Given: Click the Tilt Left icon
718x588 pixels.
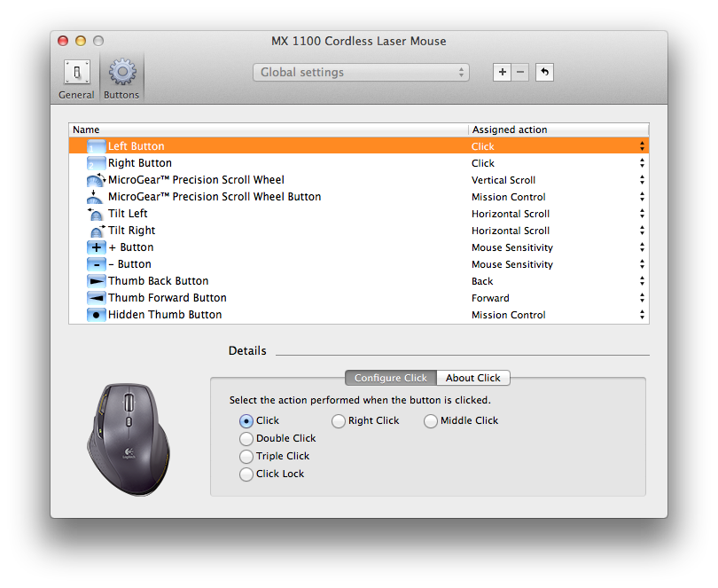Looking at the screenshot, I should click(x=95, y=214).
